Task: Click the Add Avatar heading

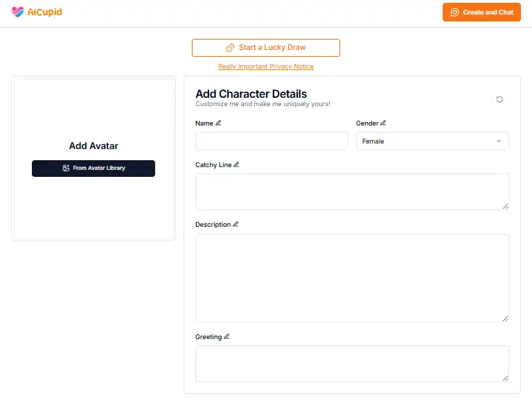Action: 94,146
